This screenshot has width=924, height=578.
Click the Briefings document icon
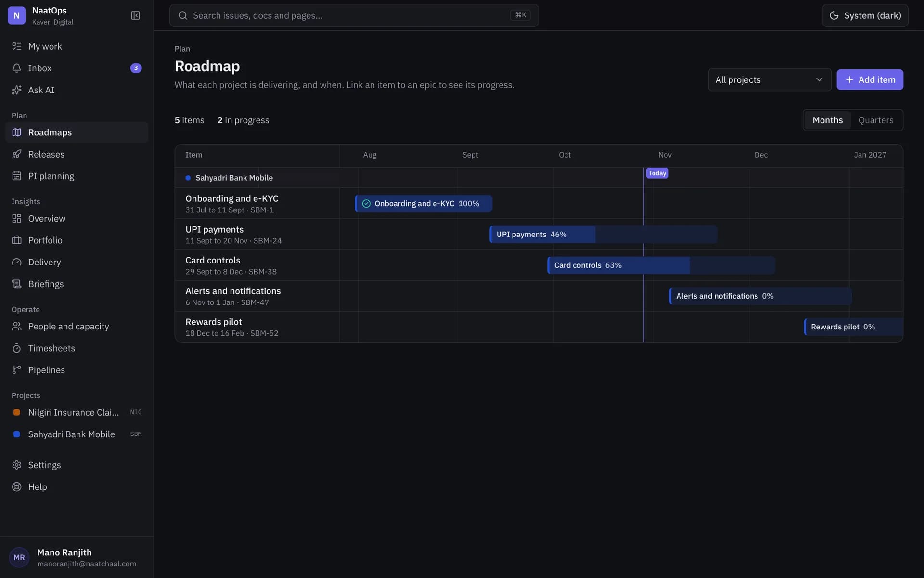(x=17, y=284)
